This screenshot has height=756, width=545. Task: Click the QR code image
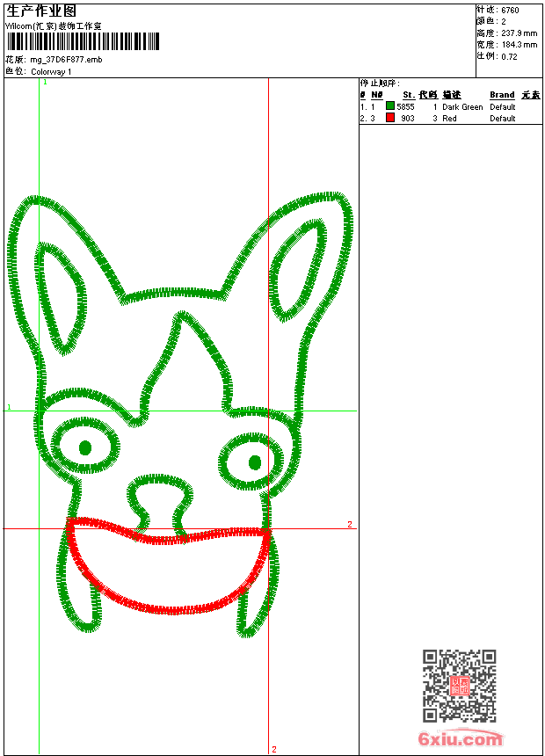coord(460,686)
